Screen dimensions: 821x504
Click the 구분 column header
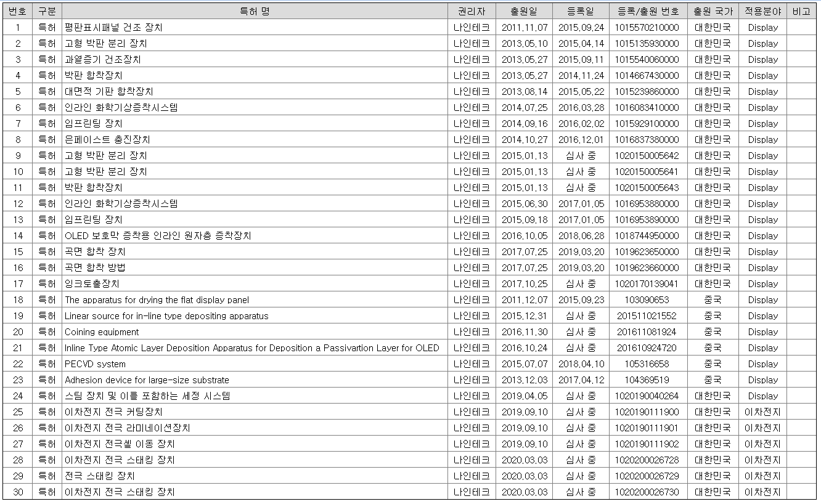coord(47,11)
